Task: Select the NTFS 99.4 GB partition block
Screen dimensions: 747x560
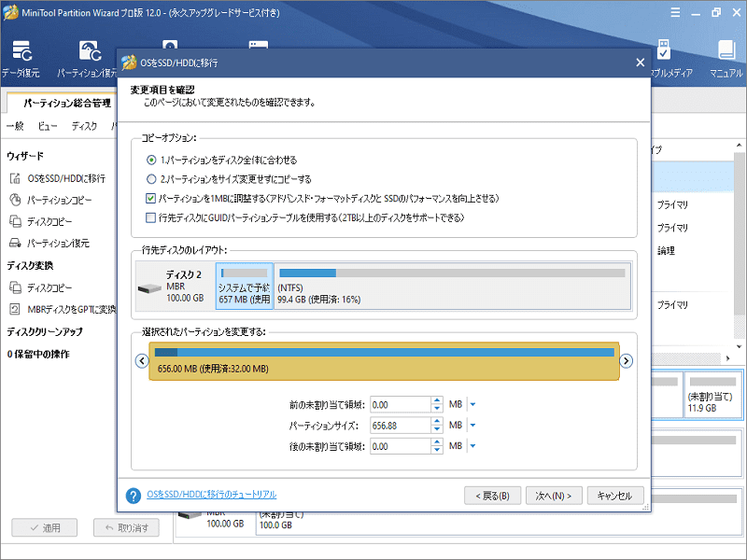Action: coord(453,287)
